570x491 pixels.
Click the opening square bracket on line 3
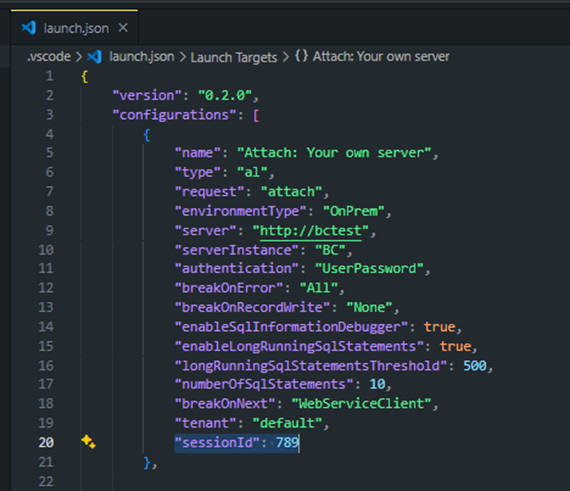[256, 116]
